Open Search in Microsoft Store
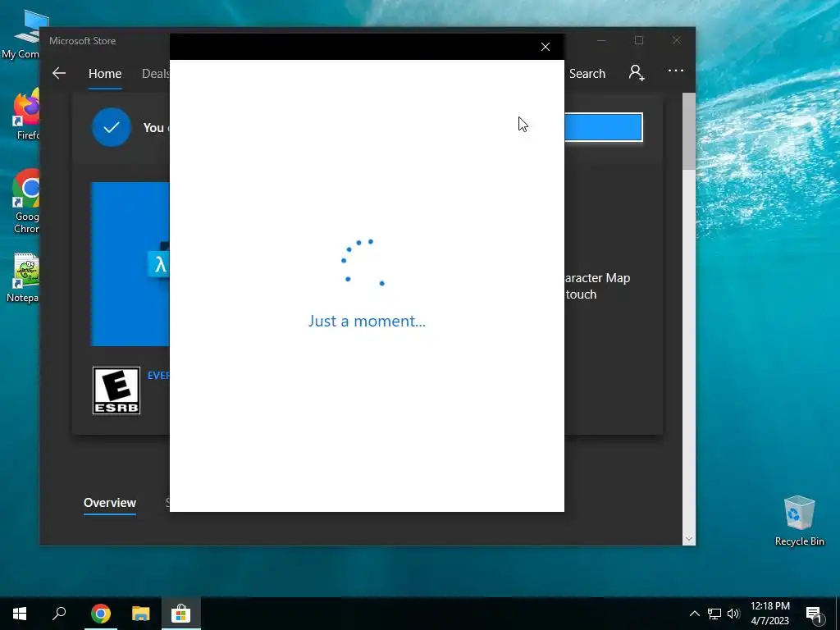 click(x=587, y=73)
